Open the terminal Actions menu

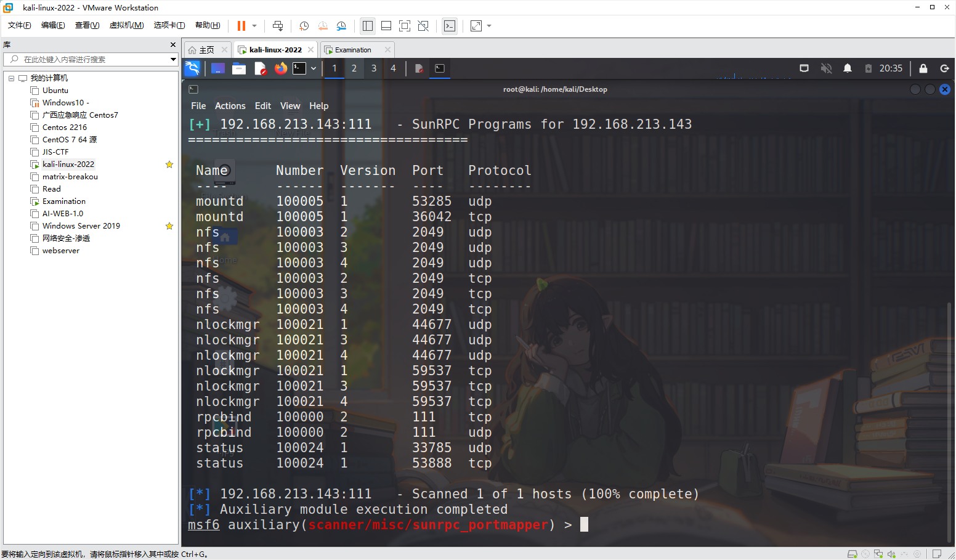coord(230,106)
